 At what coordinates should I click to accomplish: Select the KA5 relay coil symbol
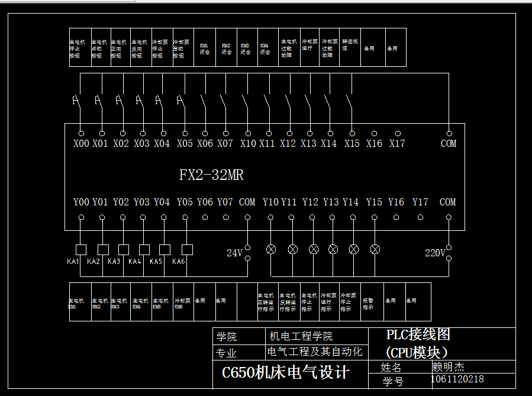pyautogui.click(x=165, y=248)
